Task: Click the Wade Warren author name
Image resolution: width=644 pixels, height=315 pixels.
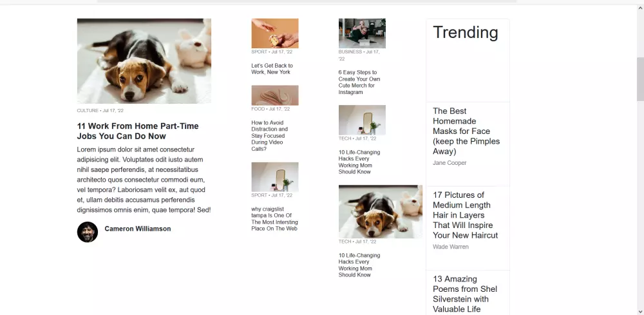Action: tap(451, 247)
